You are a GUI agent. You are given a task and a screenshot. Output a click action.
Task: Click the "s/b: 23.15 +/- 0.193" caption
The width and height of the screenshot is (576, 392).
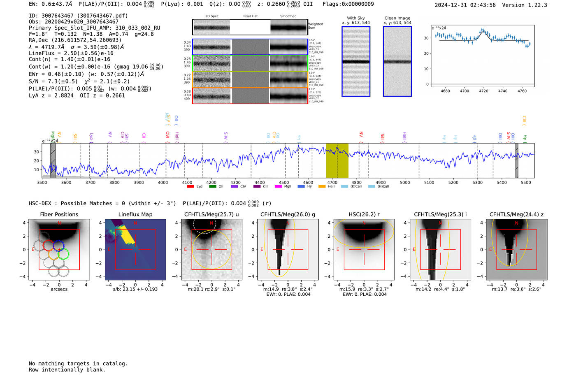[x=135, y=289]
